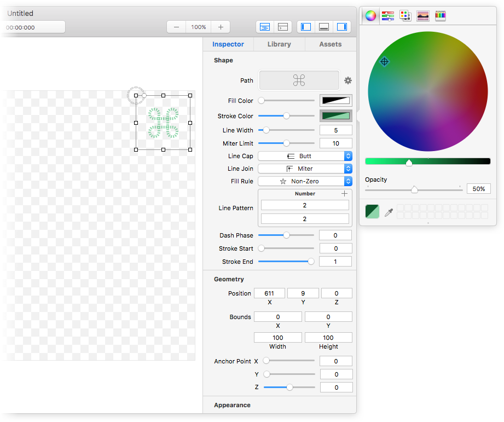Image resolution: width=504 pixels, height=422 pixels.
Task: Adjust the Anchor Point Z slider
Action: 289,388
